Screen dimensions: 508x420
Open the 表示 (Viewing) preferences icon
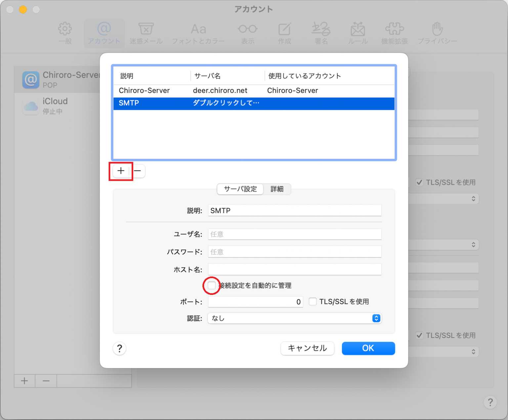tap(247, 32)
